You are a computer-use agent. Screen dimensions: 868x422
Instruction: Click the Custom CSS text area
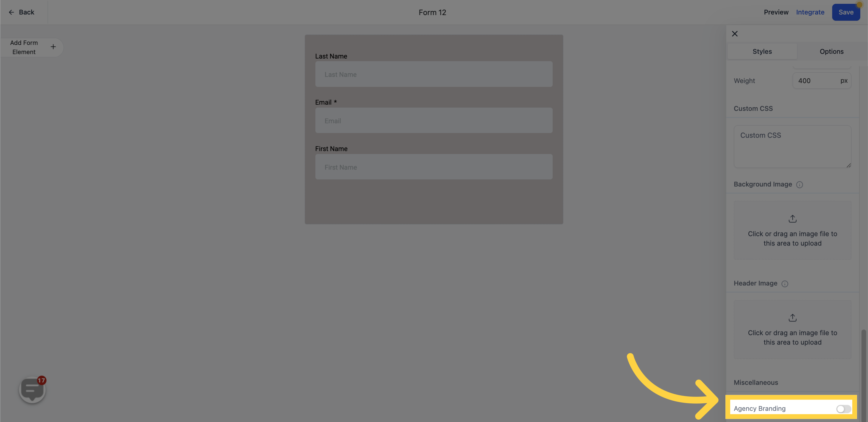(793, 146)
